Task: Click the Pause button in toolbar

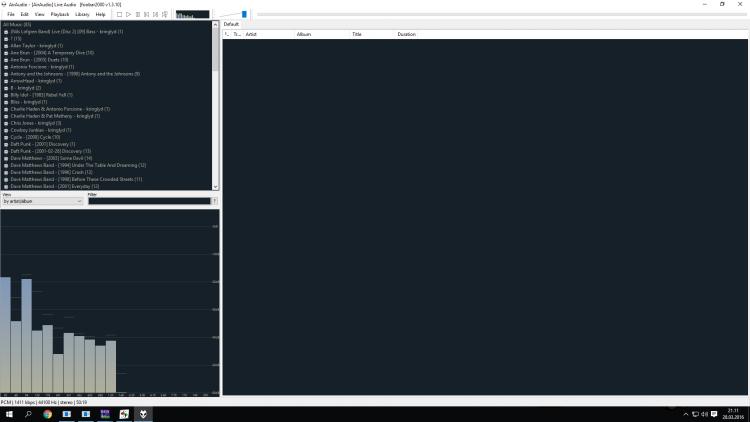Action: (138, 14)
